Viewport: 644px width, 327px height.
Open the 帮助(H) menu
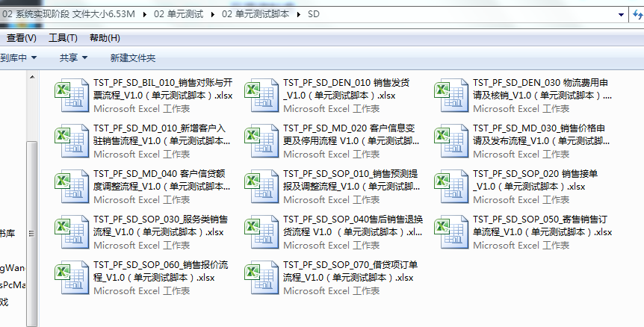105,38
